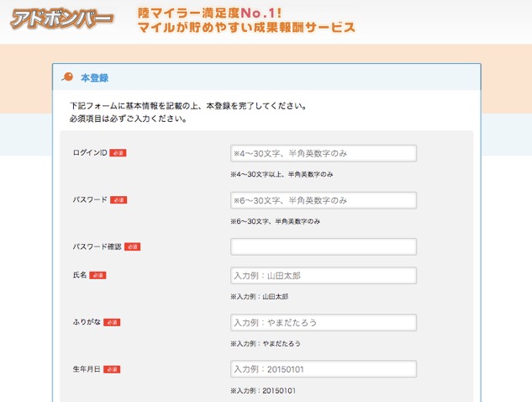Viewport: 532px width, 402px height.
Task: Click the 生年月日 field showing 20150101 example
Action: [x=324, y=369]
